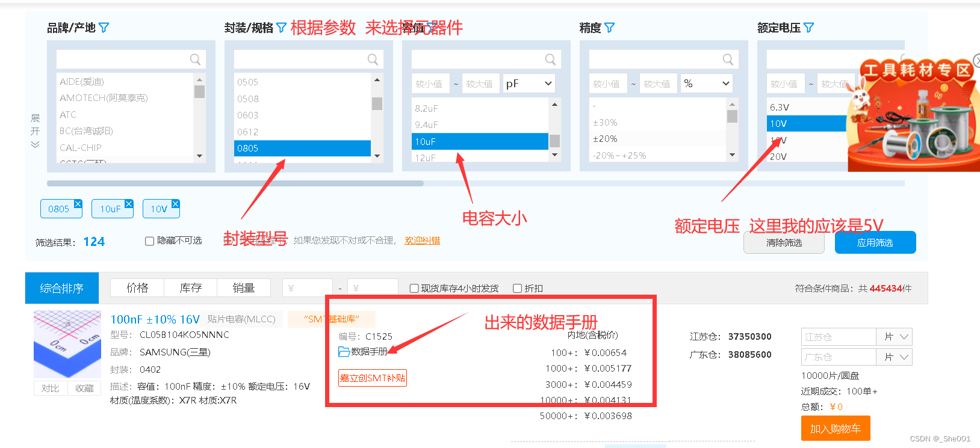Sort results by 销量
This screenshot has width=980, height=448.
[244, 288]
